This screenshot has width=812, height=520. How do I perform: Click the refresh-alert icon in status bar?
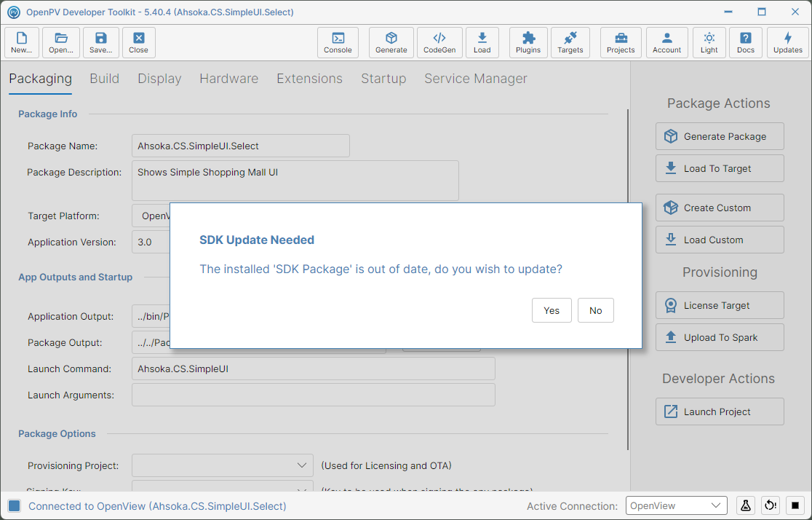[771, 505]
